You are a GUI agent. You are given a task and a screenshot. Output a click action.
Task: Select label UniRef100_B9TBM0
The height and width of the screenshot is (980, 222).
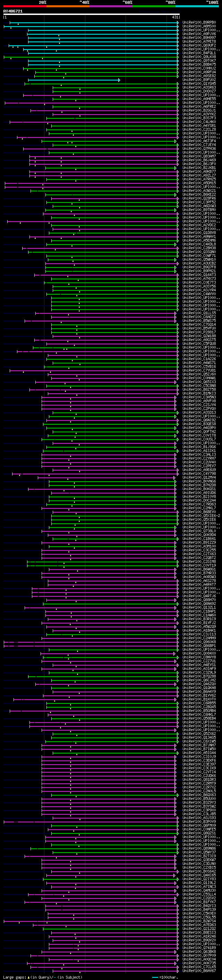click(199, 210)
